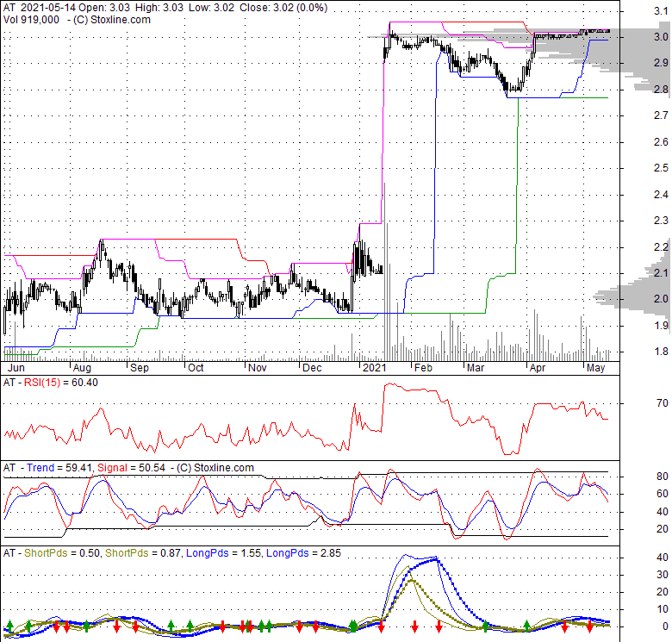Click the RSI value 60.40

[x=84, y=383]
